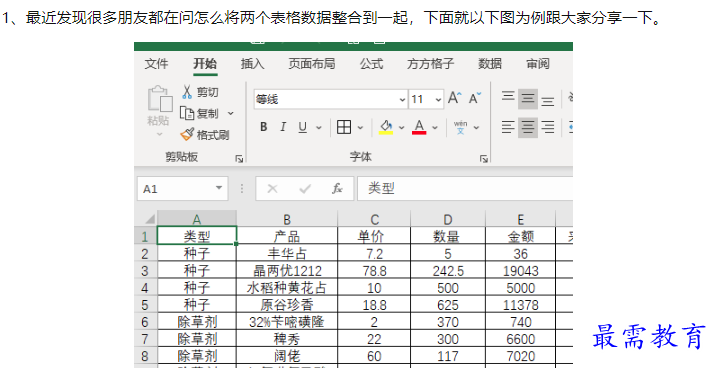Click the cell with amount 7020
The width and height of the screenshot is (714, 368).
[x=520, y=356]
